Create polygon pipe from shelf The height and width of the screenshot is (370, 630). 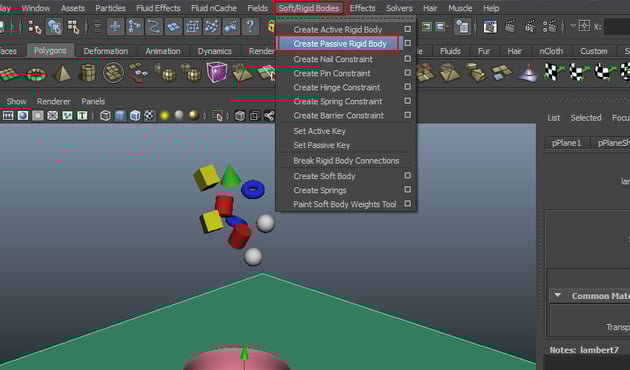pos(88,73)
